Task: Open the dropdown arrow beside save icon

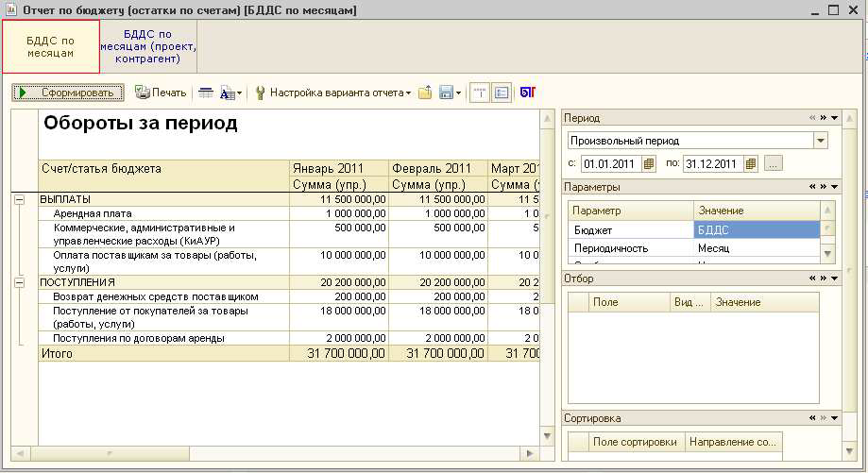Action: pos(458,93)
